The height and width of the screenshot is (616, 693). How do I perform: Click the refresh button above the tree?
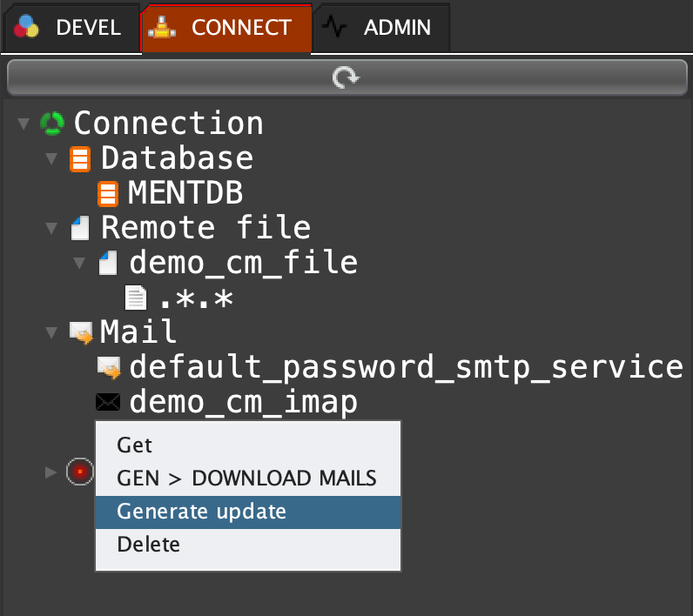[x=346, y=78]
